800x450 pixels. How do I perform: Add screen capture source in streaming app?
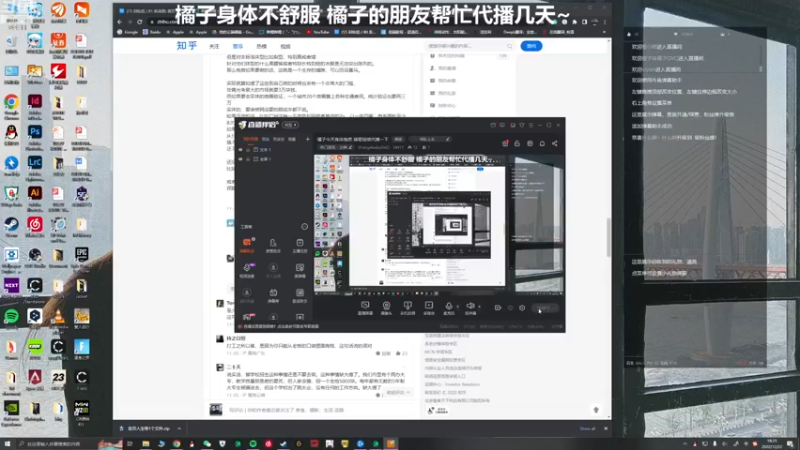click(x=365, y=307)
